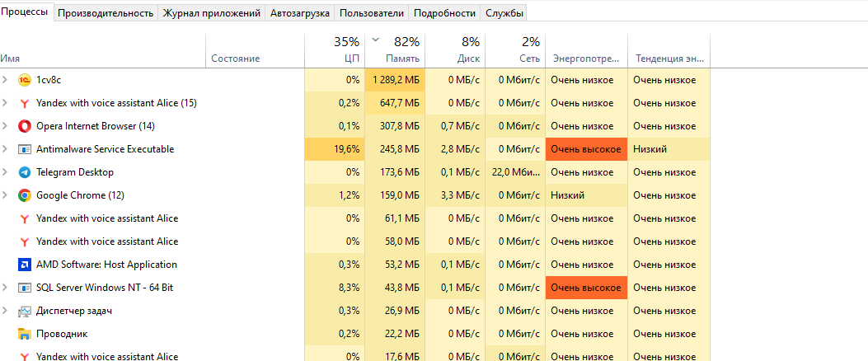Sort by the Память 82% column header
This screenshot has height=361, width=868.
pos(395,51)
